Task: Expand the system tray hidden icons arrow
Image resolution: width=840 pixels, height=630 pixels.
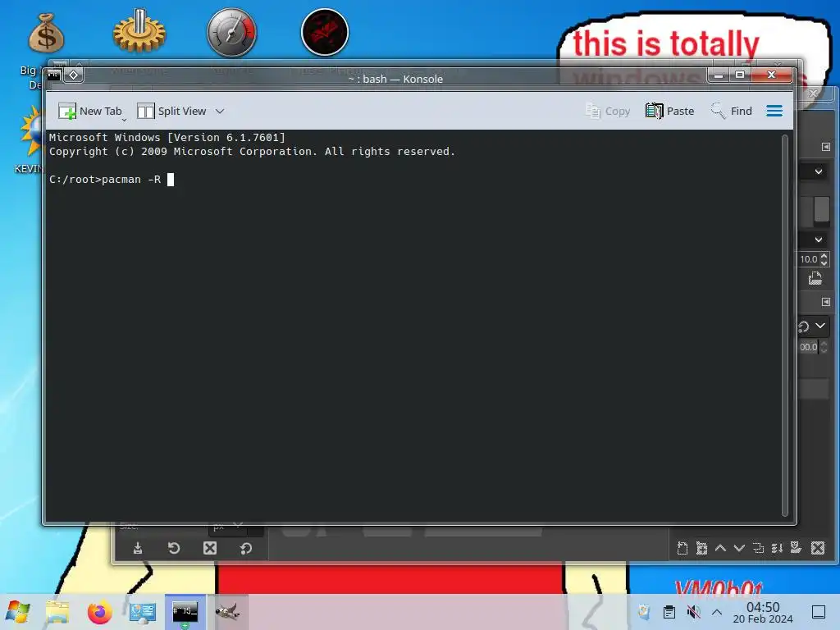Action: (x=717, y=612)
